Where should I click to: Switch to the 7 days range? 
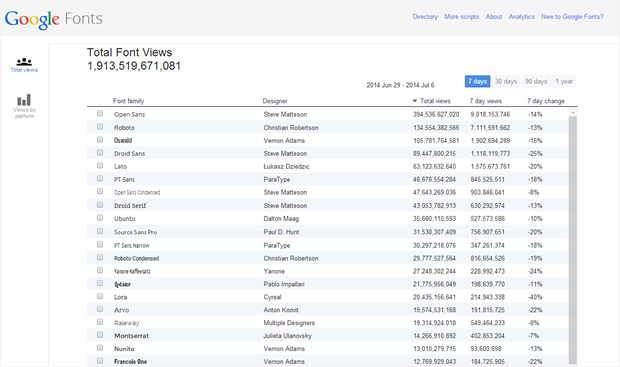point(477,81)
